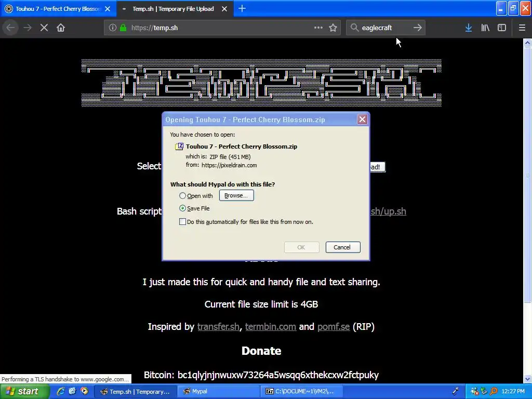Check Do this automatically for files
Viewport: 532px width, 399px height.
point(182,222)
